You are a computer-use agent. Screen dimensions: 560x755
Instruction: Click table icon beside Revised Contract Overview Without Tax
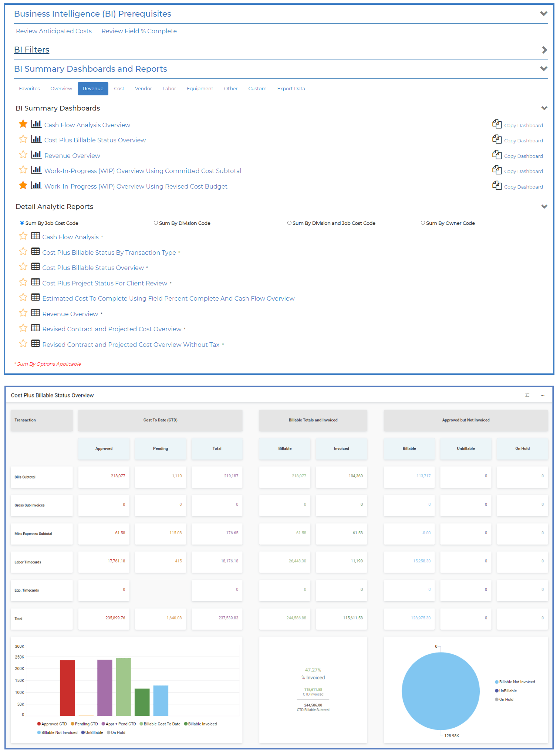coord(36,343)
